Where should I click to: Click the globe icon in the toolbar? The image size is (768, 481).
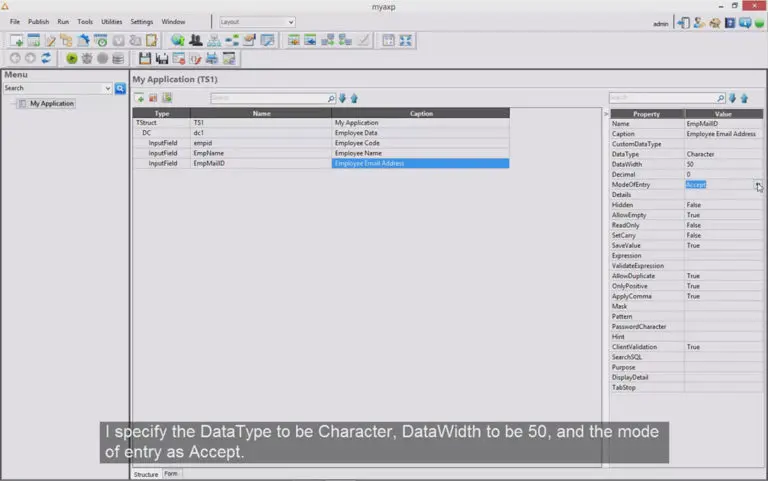[x=178, y=40]
